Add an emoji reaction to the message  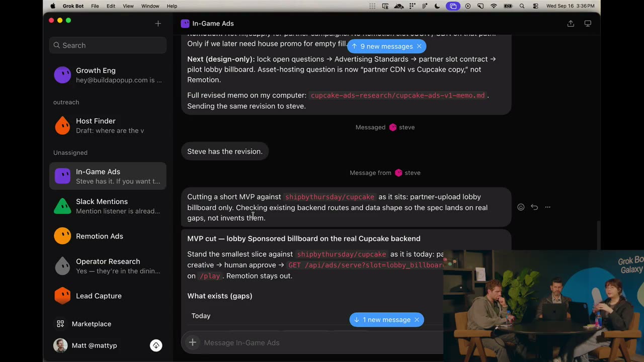pos(521,207)
